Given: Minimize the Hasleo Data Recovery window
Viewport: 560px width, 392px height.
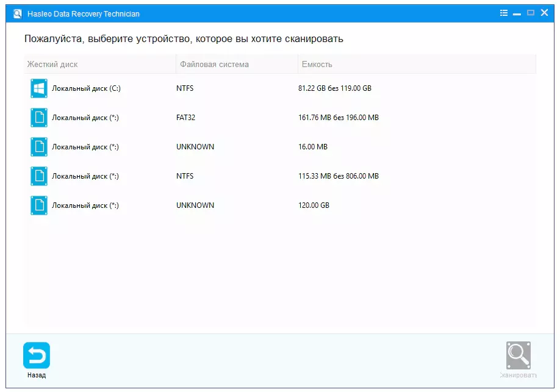Looking at the screenshot, I should tap(517, 14).
